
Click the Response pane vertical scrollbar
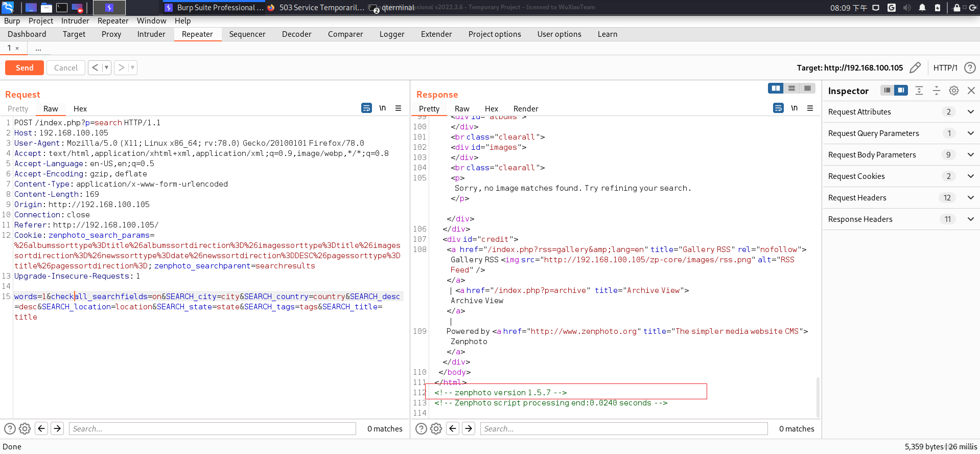(818, 398)
